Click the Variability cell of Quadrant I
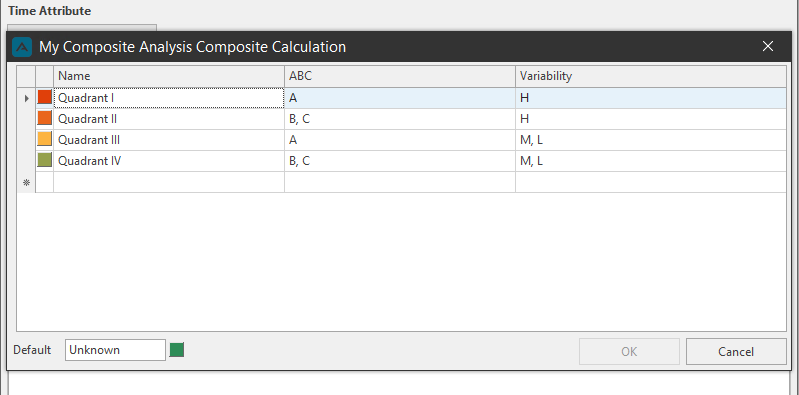This screenshot has height=395, width=799. 651,98
